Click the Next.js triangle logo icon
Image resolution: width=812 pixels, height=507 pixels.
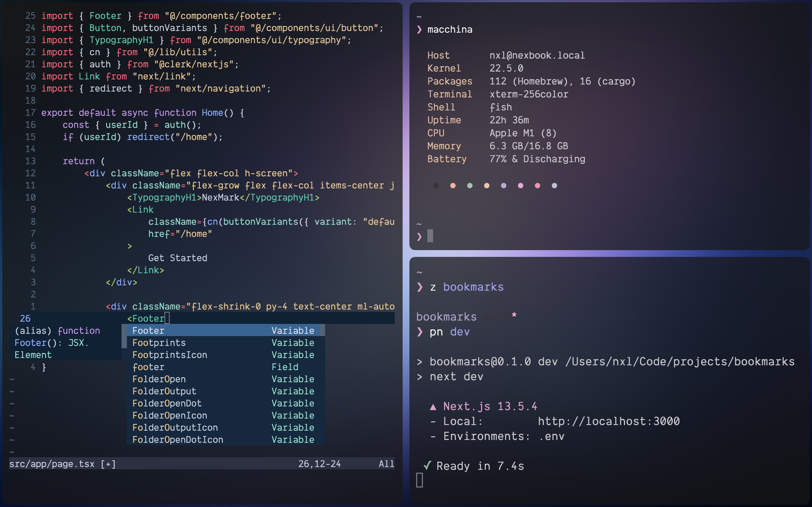433,407
